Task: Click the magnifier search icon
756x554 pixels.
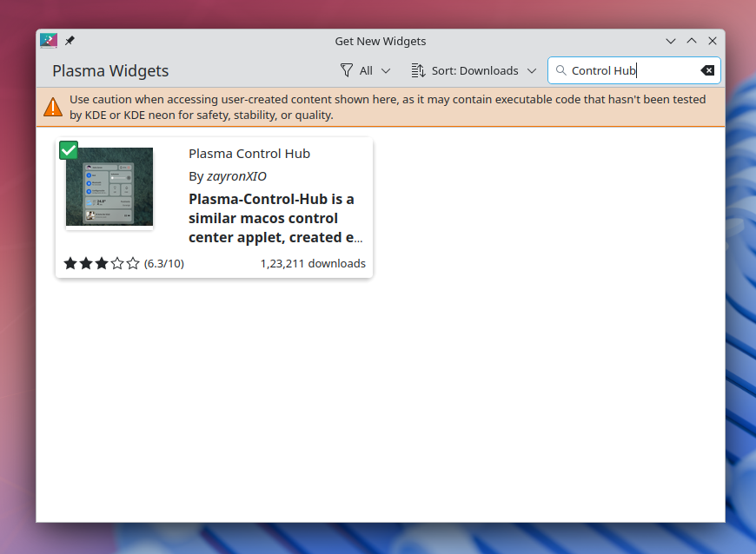Action: [x=560, y=70]
